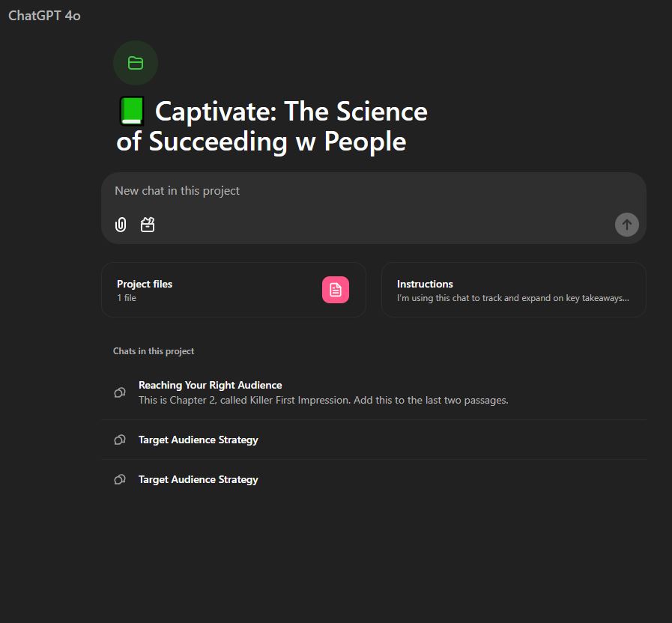Click the Chapter 2 Killer First Impression preview
The width and height of the screenshot is (672, 623).
tap(323, 400)
